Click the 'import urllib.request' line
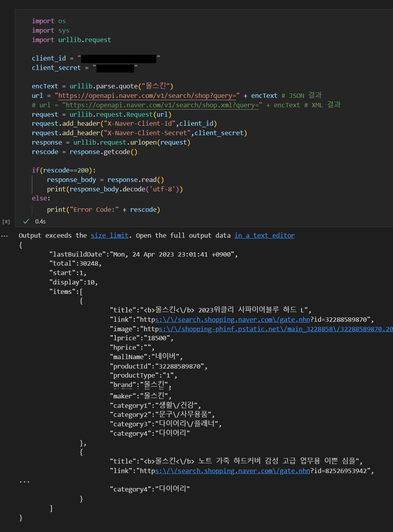 coord(72,40)
